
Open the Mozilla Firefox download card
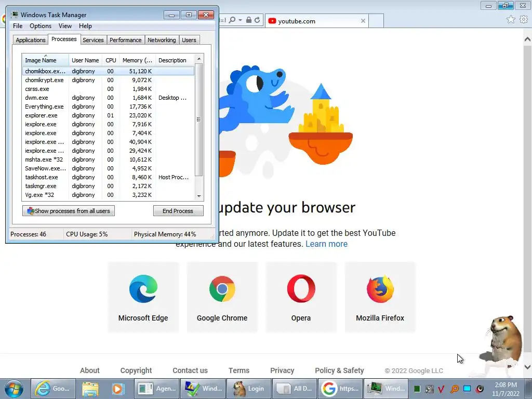coord(380,297)
